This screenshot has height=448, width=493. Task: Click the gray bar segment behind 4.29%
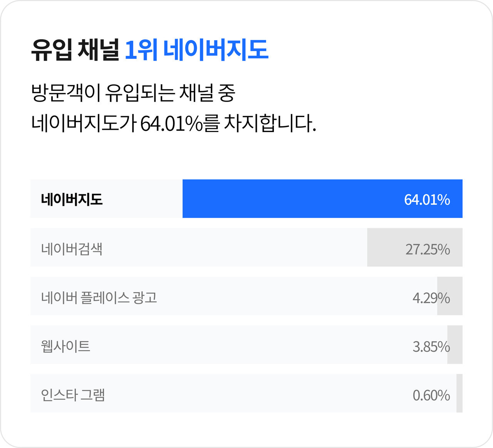click(x=450, y=296)
